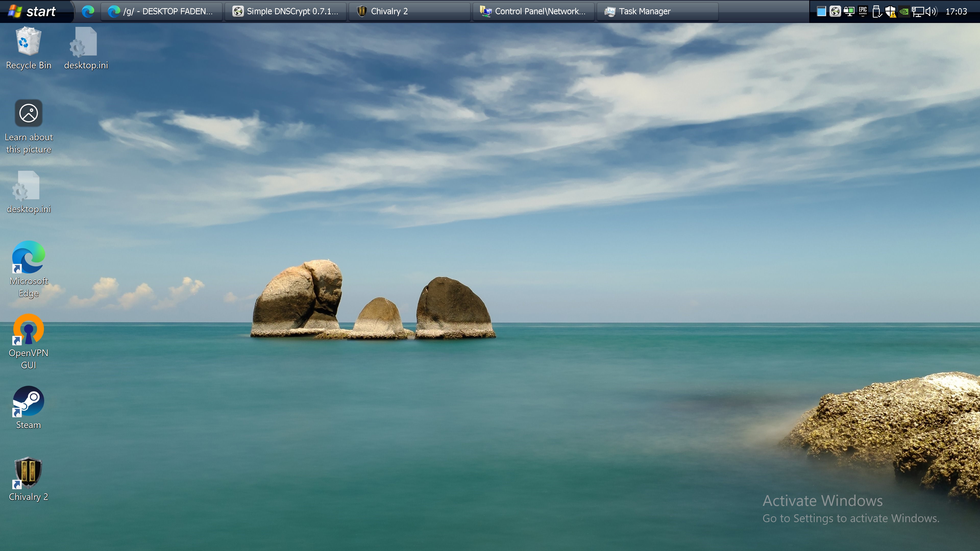Select the Microsoft Edge desktop shortcut
980x551 pixels.
(x=29, y=270)
